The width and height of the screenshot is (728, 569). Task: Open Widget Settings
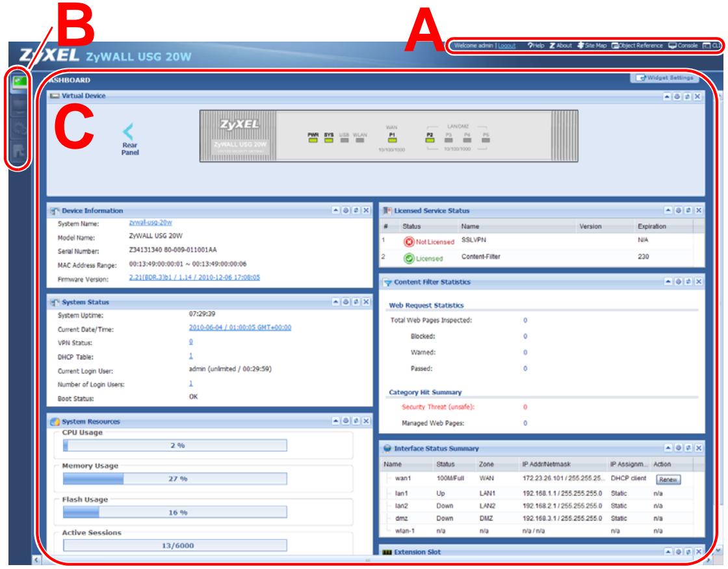coord(665,78)
